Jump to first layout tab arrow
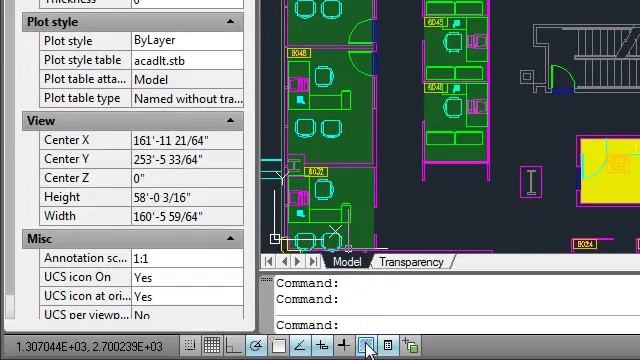 [x=269, y=262]
